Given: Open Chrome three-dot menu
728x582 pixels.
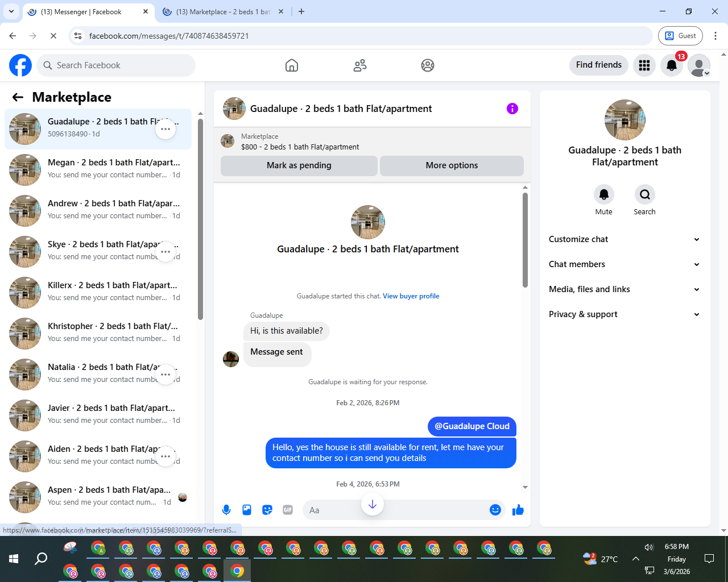Looking at the screenshot, I should (x=715, y=36).
